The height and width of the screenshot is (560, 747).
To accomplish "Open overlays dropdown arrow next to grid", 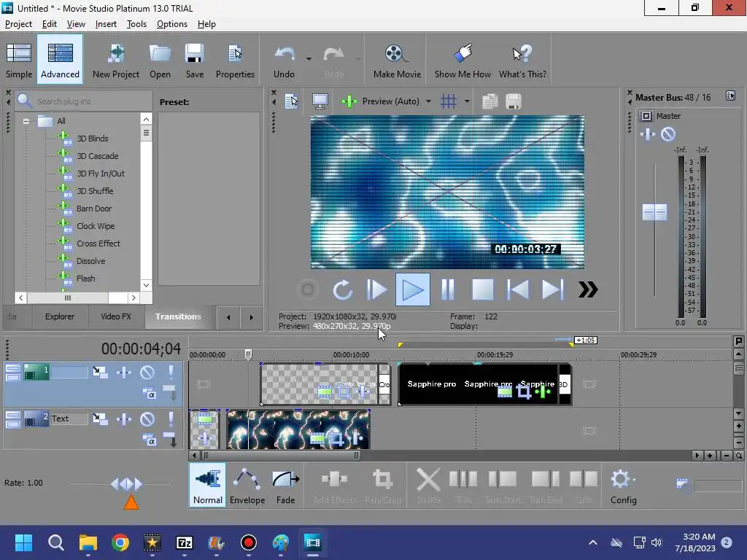I will click(467, 101).
